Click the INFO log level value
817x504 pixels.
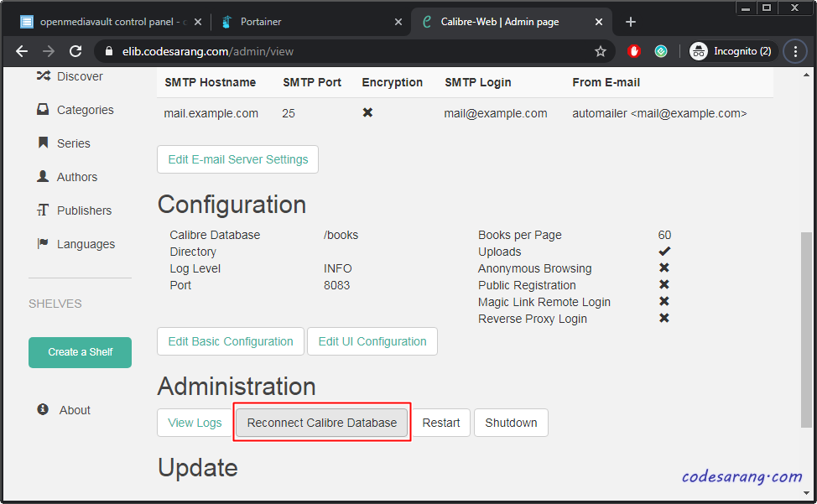pyautogui.click(x=338, y=268)
